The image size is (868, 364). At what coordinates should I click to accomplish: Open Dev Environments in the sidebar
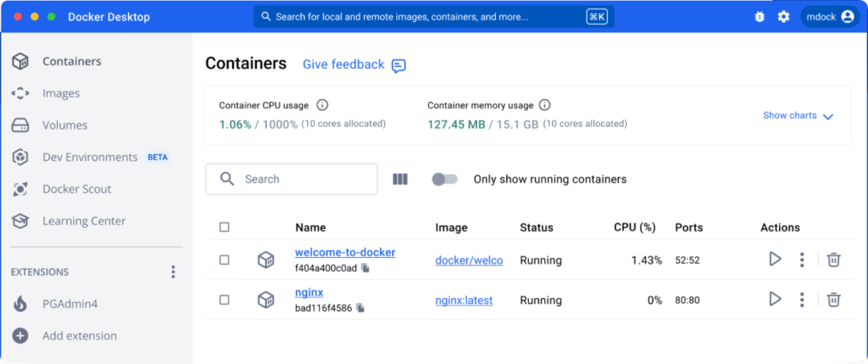point(90,157)
